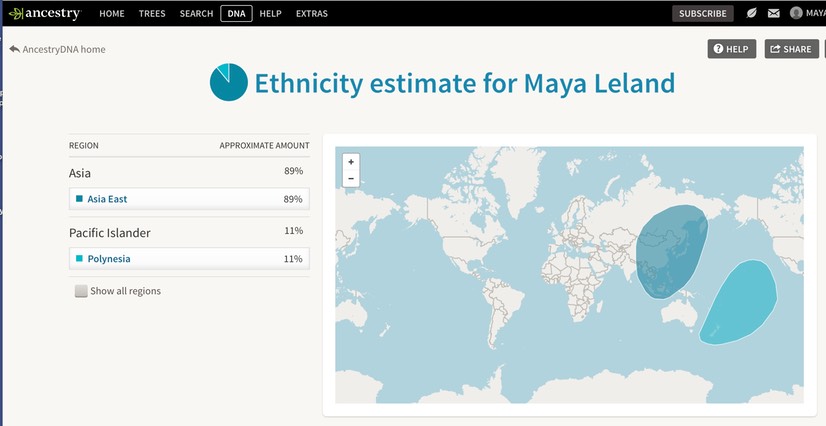
Task: Zoom out on the map
Action: (351, 179)
